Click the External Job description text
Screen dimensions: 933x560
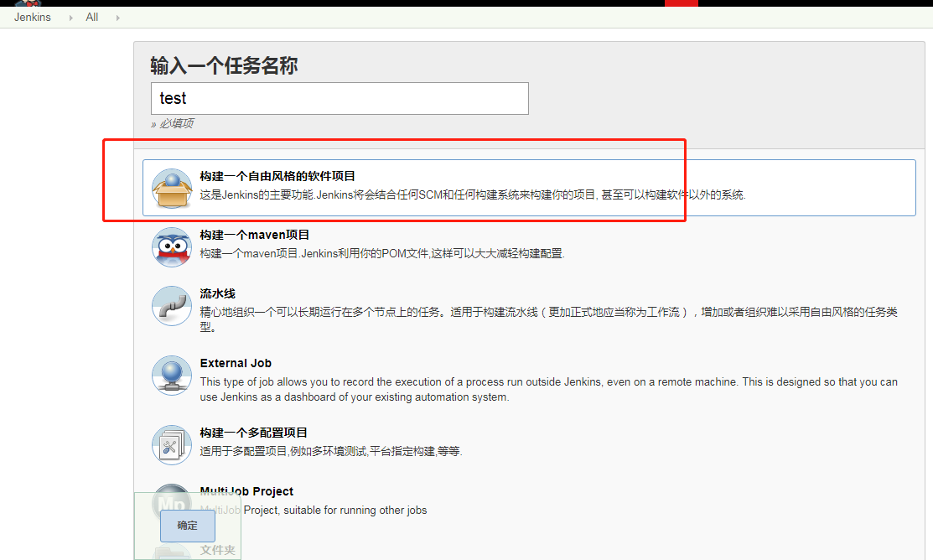[548, 389]
